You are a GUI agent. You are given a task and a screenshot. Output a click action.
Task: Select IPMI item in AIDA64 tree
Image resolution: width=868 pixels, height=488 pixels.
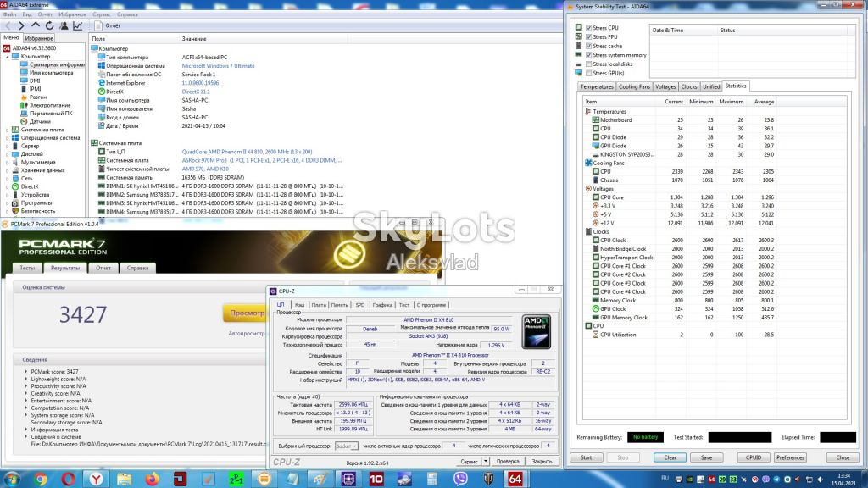click(x=36, y=88)
